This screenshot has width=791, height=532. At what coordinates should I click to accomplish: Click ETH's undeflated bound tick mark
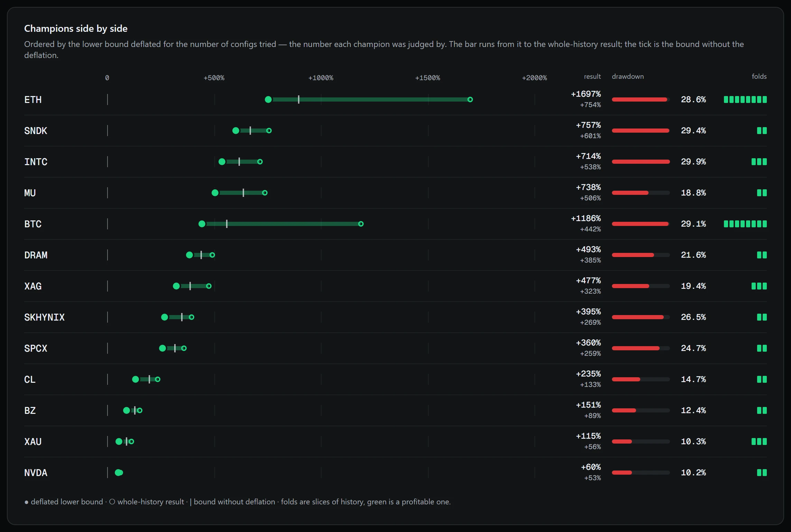(299, 99)
